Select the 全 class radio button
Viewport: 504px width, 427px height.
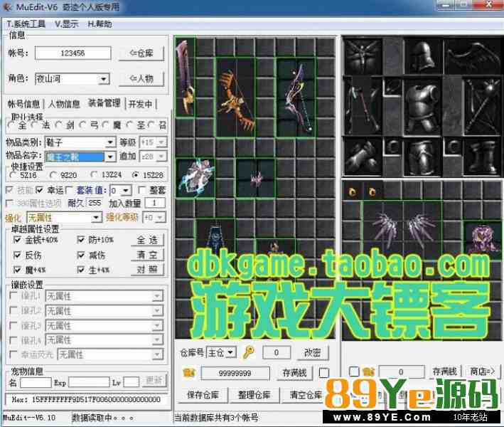click(x=12, y=125)
